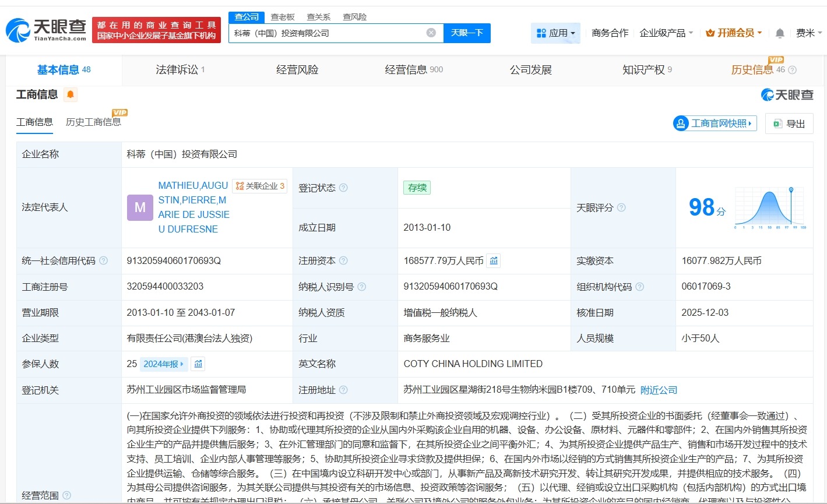Click the orange bell icon beside 工商信息
The height and width of the screenshot is (504, 827).
(70, 94)
